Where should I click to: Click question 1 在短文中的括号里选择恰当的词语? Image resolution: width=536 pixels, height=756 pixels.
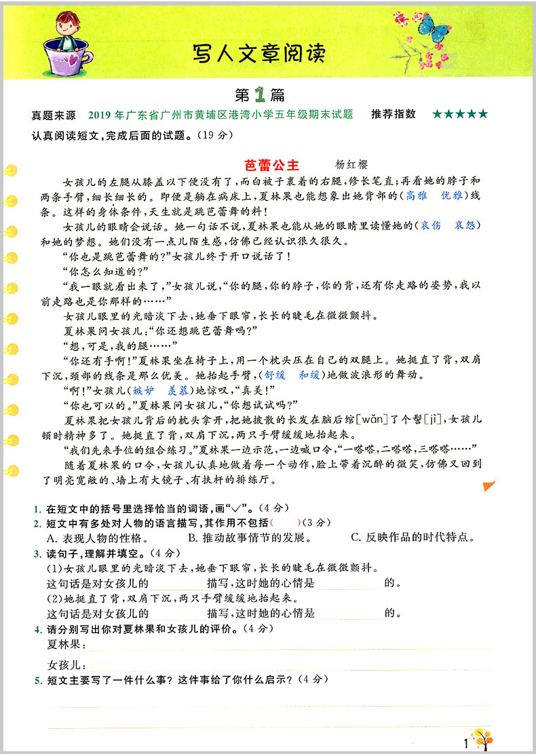tap(161, 508)
